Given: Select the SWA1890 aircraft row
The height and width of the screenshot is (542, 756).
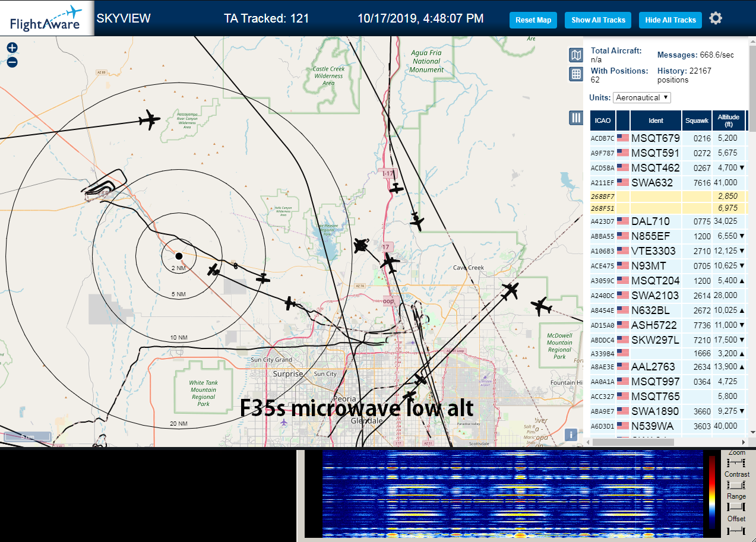Looking at the screenshot, I should pos(669,411).
